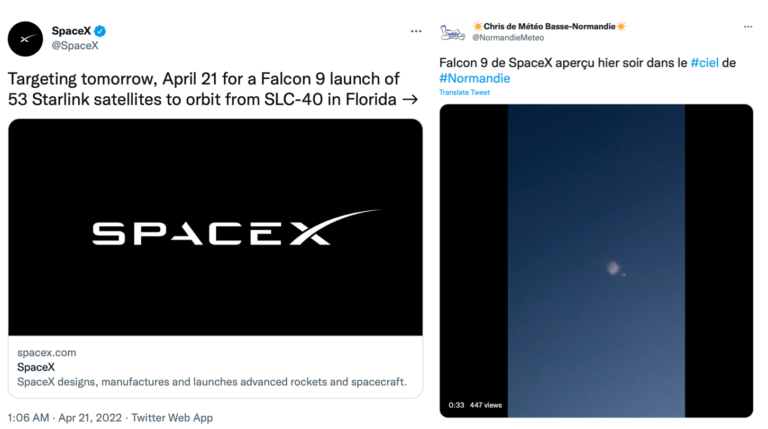The width and height of the screenshot is (768, 429).
Task: Click the Twitter Web App source label
Action: [x=172, y=417]
